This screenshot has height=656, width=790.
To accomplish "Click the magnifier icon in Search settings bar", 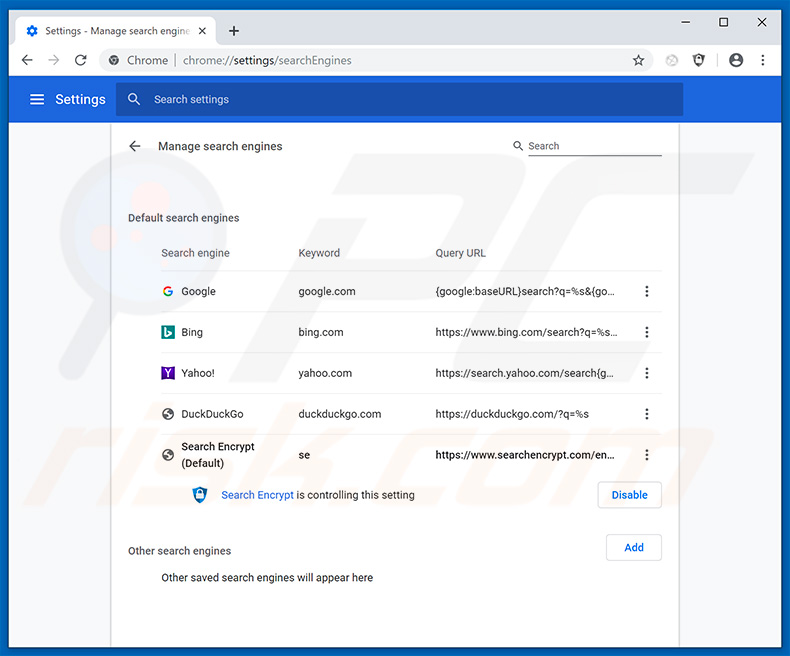I will (x=134, y=99).
